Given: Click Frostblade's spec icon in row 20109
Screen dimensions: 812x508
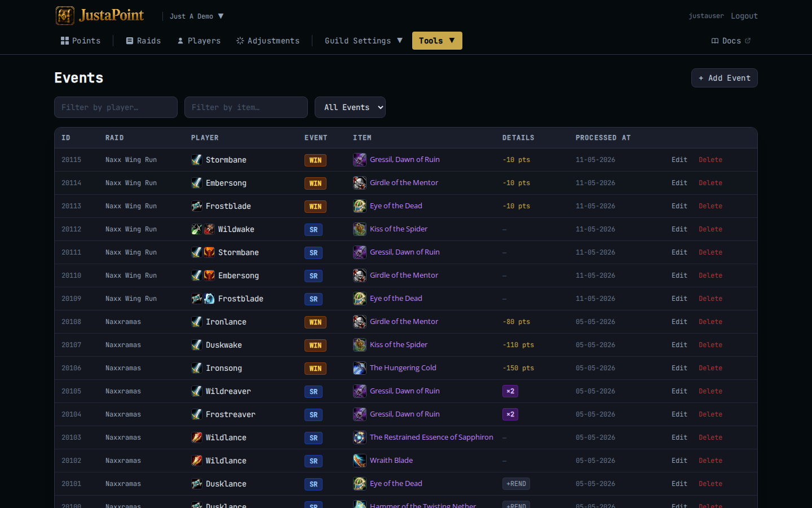Looking at the screenshot, I should (x=209, y=299).
